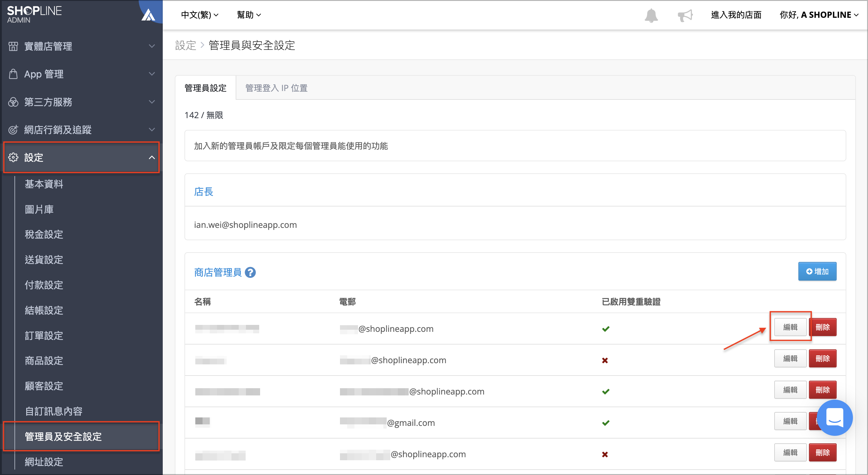Select 管理員及安全設定 in the sidebar
Viewport: 868px width, 475px height.
82,436
